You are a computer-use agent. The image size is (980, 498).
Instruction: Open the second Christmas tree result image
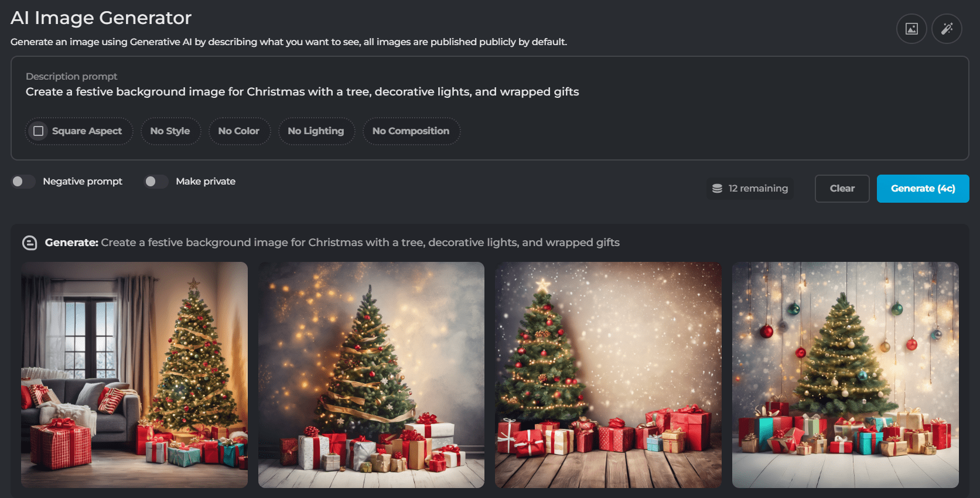click(x=371, y=375)
